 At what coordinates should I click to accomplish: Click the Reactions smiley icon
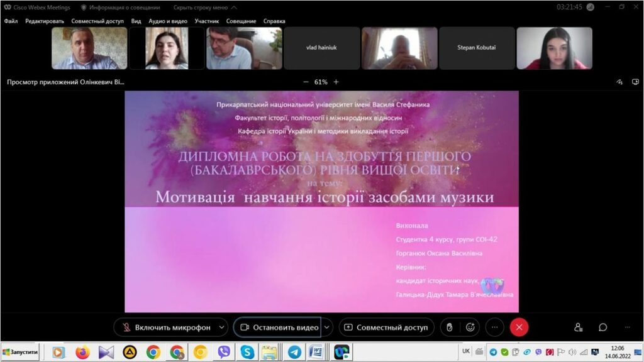(470, 327)
